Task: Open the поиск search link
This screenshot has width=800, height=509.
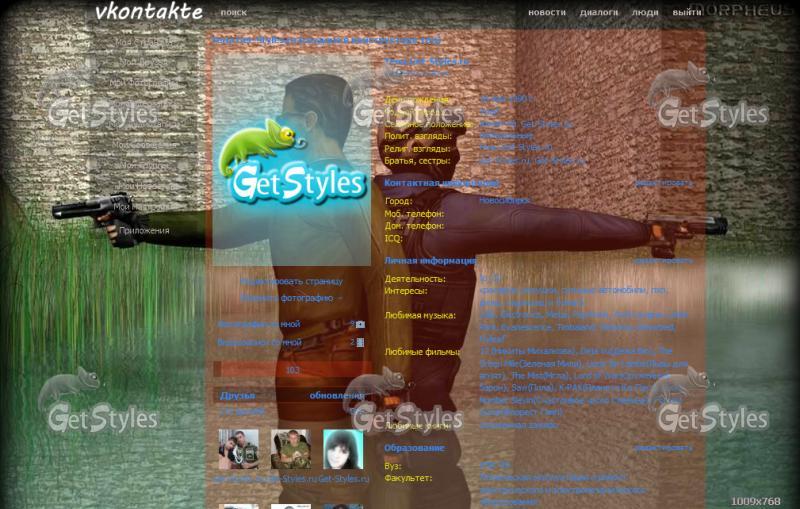Action: (x=234, y=12)
